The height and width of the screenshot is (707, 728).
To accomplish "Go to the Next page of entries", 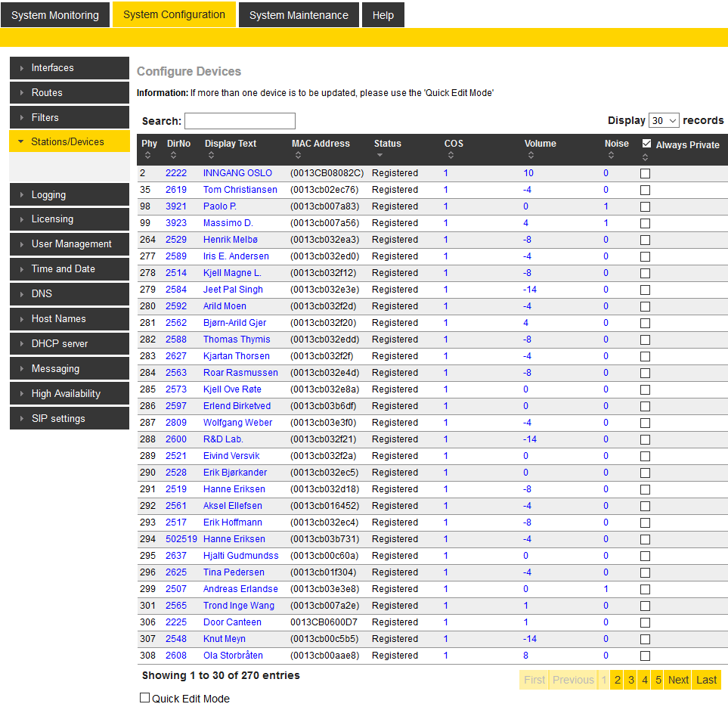I will pos(678,680).
